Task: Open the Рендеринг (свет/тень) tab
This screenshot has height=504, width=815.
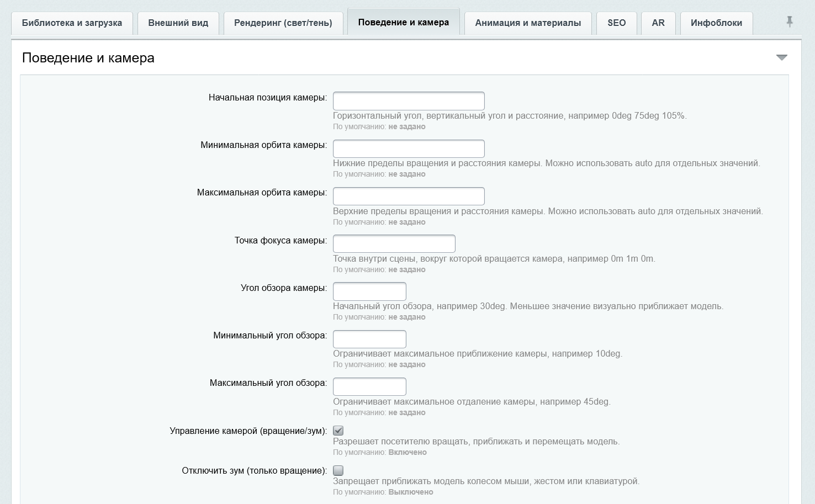Action: point(283,23)
